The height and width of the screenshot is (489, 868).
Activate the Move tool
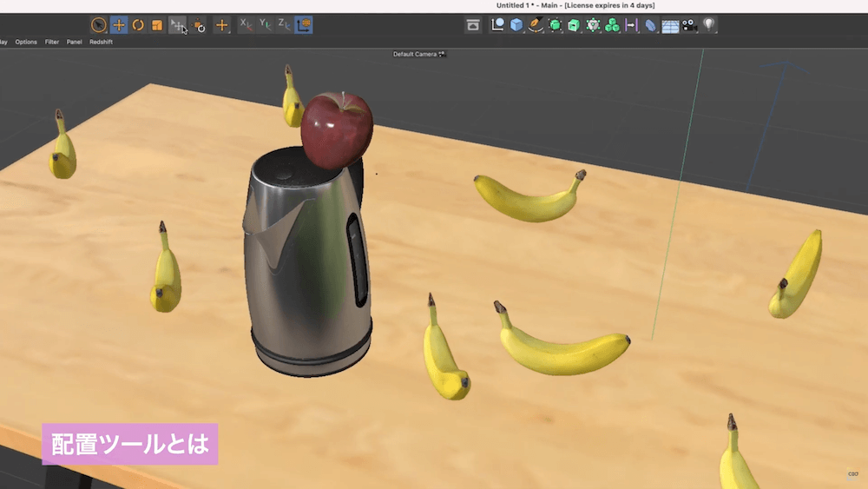(118, 25)
